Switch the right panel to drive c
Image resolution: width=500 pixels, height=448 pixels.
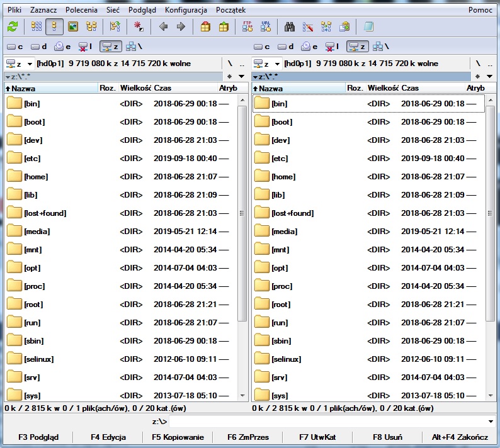pyautogui.click(x=262, y=47)
